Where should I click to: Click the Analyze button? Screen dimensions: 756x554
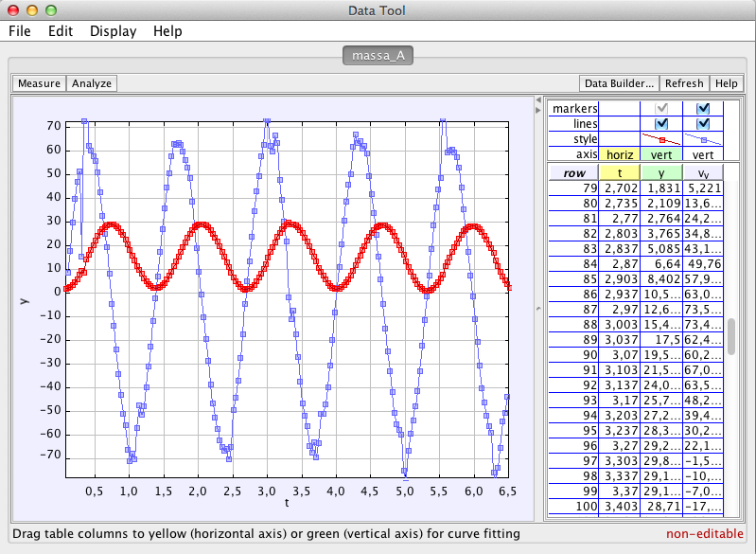tap(92, 83)
